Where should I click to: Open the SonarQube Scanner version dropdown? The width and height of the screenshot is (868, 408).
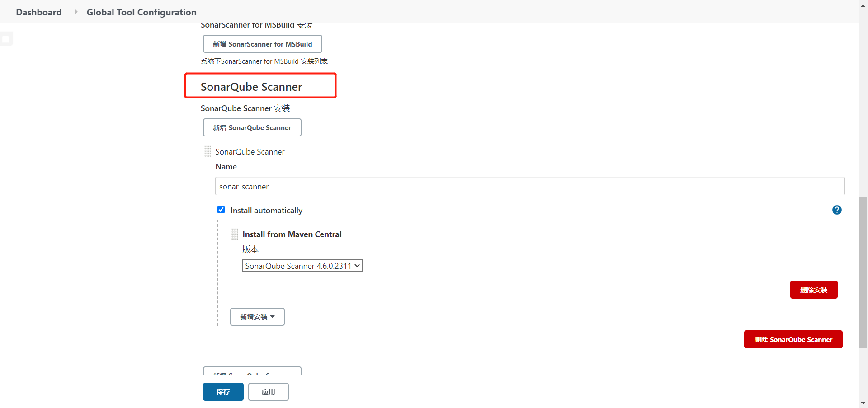[302, 266]
